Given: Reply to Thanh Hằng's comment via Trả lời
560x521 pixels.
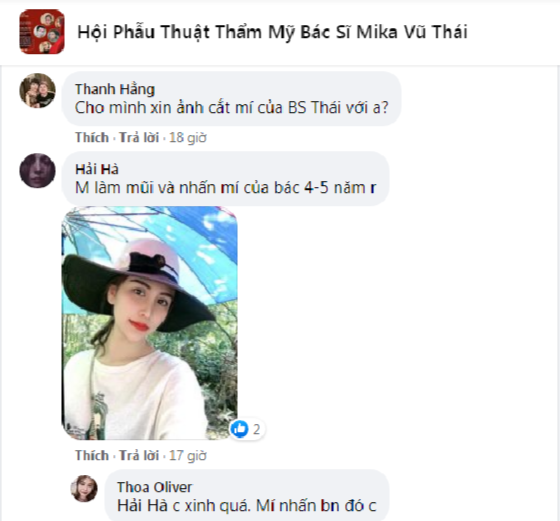Looking at the screenshot, I should [x=139, y=137].
